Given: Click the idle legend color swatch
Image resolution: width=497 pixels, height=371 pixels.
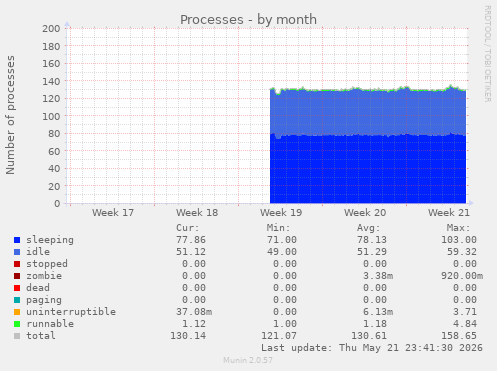Looking at the screenshot, I should click(17, 252).
